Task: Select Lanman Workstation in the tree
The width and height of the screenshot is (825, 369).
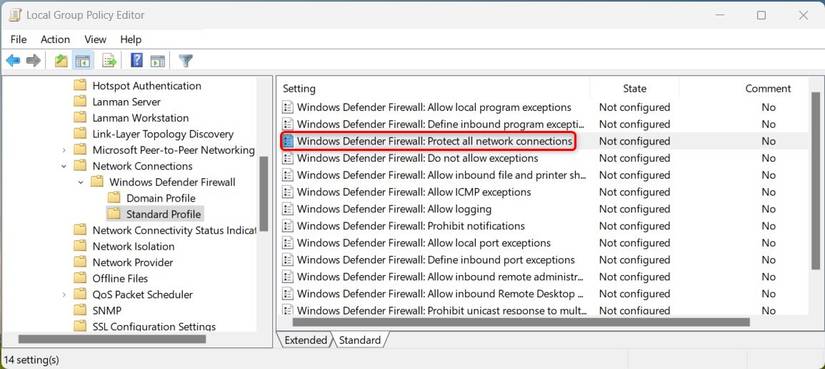Action: click(x=140, y=118)
